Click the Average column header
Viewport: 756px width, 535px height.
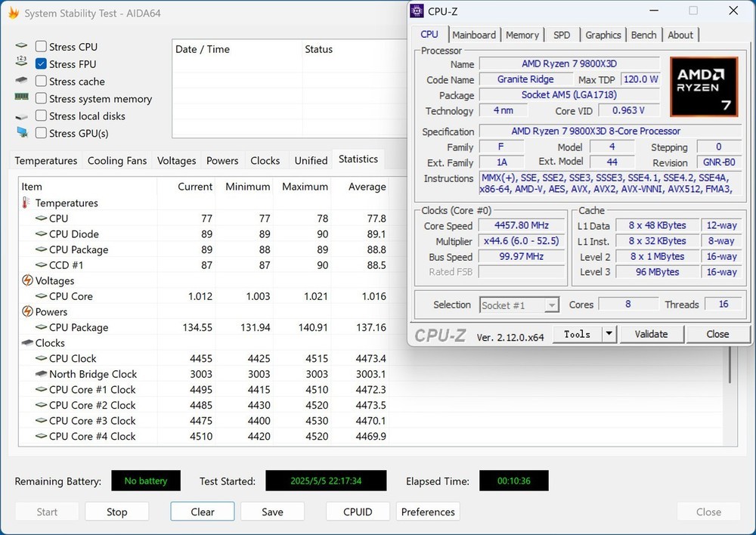click(x=367, y=187)
